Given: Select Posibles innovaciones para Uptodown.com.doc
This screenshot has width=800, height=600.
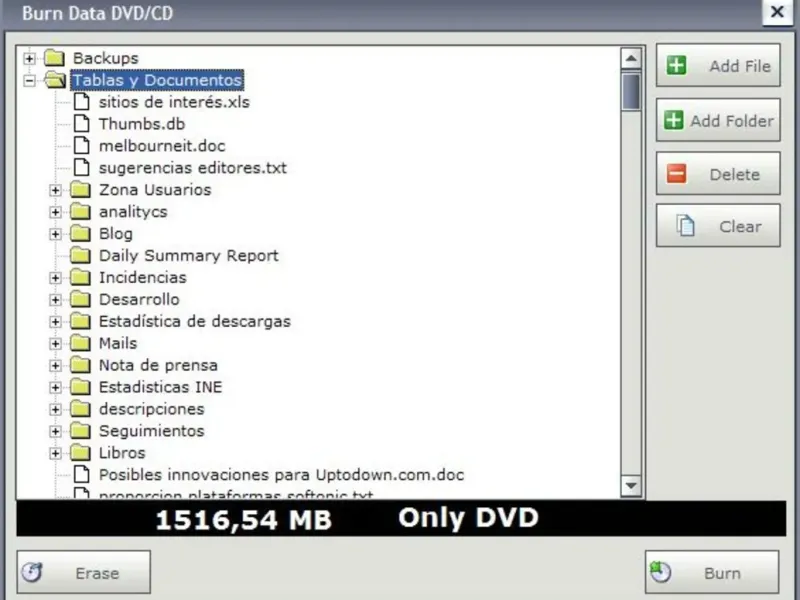Looking at the screenshot, I should 281,475.
